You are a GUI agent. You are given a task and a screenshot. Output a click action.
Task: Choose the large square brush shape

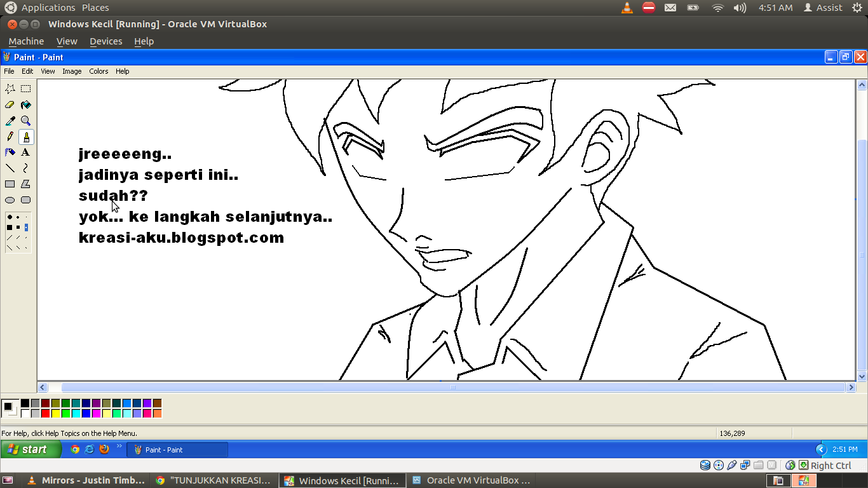(10, 227)
